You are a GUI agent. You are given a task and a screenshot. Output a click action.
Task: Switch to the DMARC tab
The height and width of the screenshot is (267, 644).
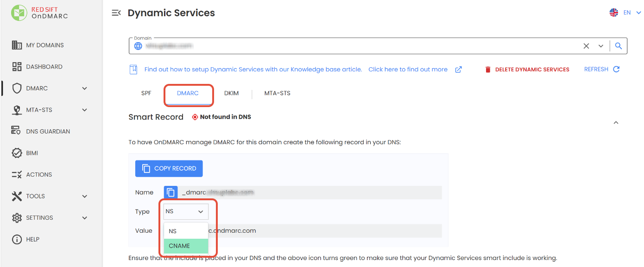click(188, 93)
